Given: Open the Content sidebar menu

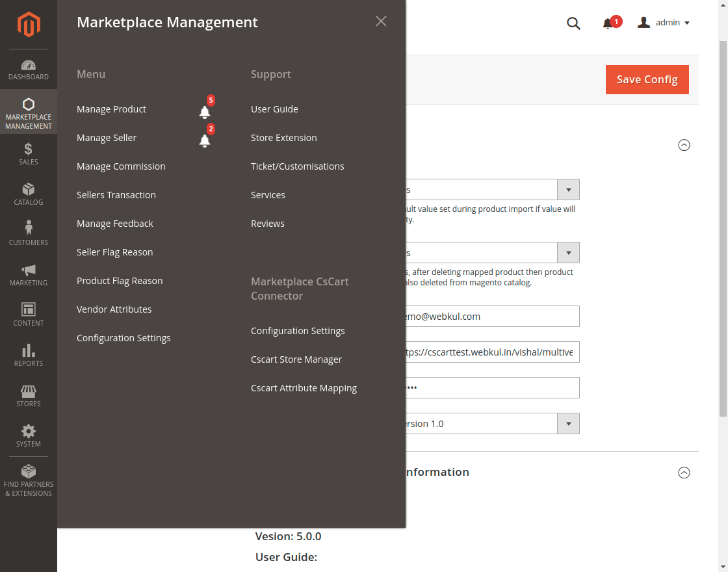Looking at the screenshot, I should (29, 315).
